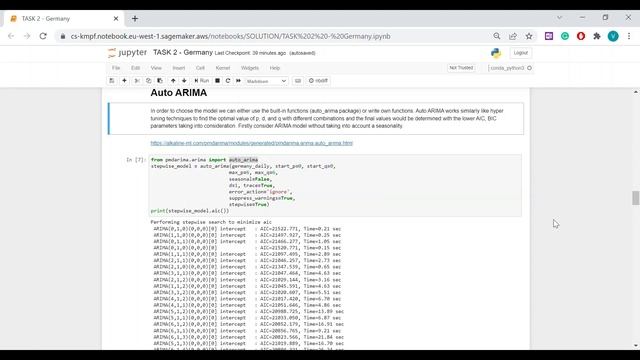Reload the browser page

click(43, 36)
